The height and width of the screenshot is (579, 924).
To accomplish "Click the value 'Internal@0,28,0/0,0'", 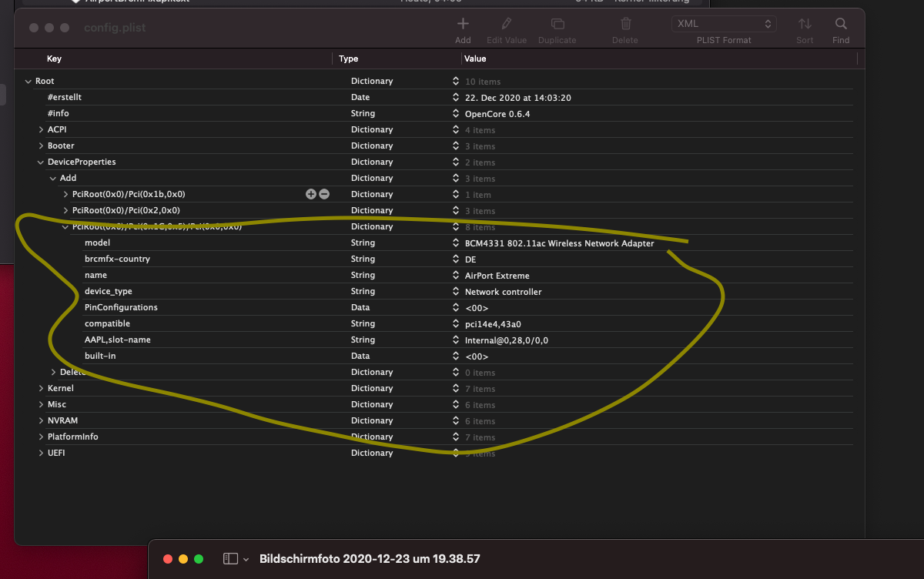I will (x=507, y=340).
